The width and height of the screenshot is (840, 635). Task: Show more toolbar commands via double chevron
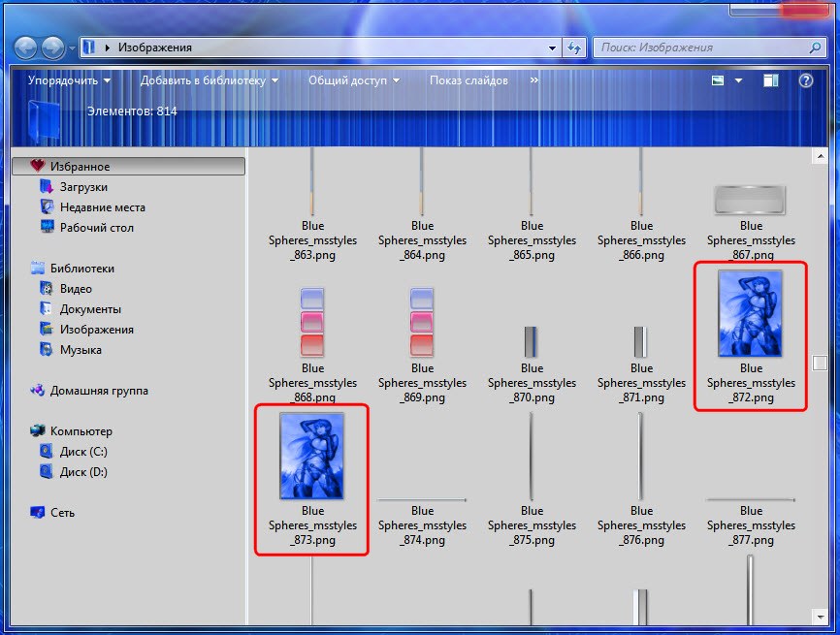click(533, 80)
